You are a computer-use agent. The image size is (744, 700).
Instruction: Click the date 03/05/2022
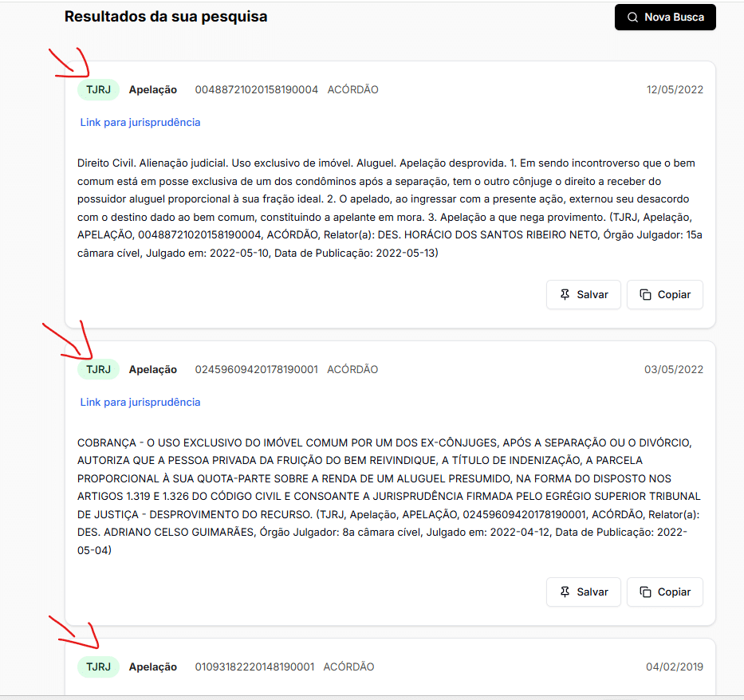[x=674, y=370]
